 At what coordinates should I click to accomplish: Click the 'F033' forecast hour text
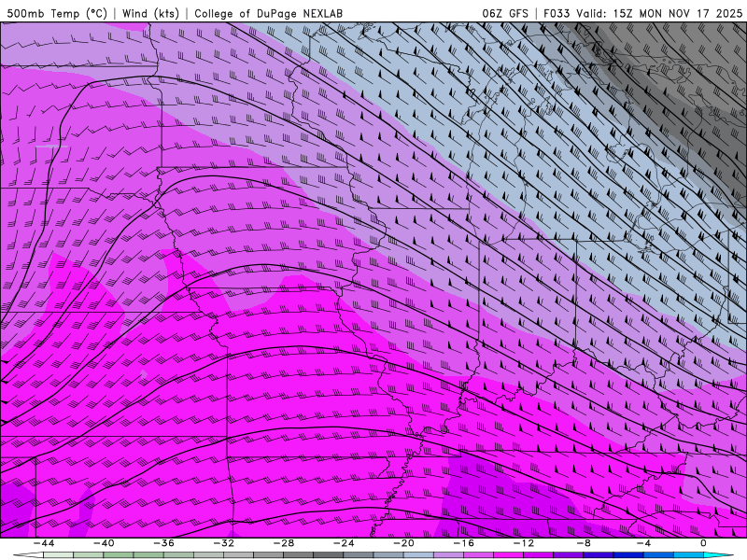557,13
